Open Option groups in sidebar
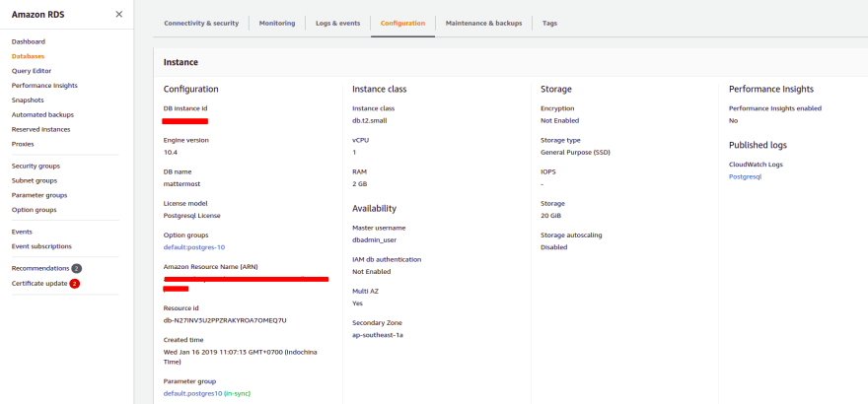The width and height of the screenshot is (868, 404). [x=34, y=210]
